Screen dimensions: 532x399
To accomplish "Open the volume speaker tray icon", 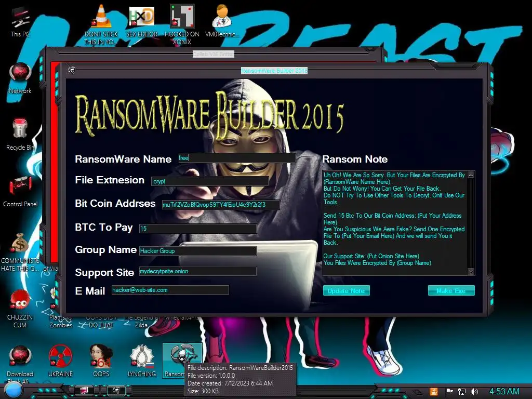I will tap(474, 392).
